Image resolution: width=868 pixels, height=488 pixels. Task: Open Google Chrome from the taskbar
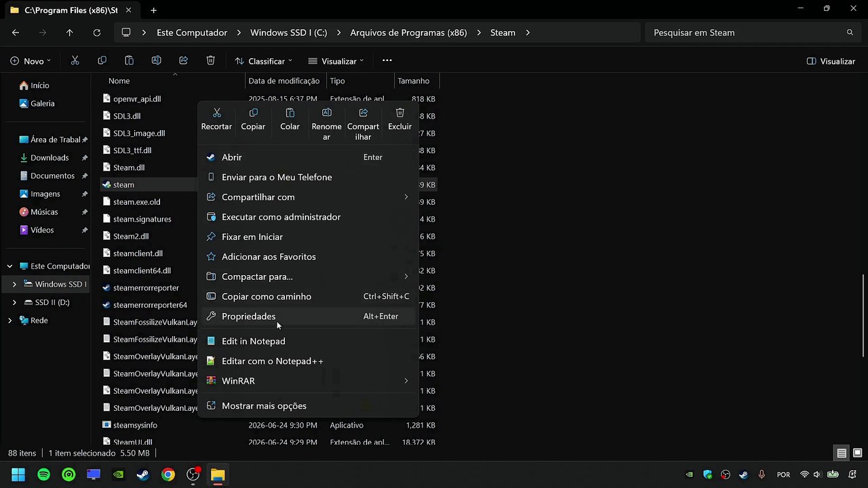168,474
